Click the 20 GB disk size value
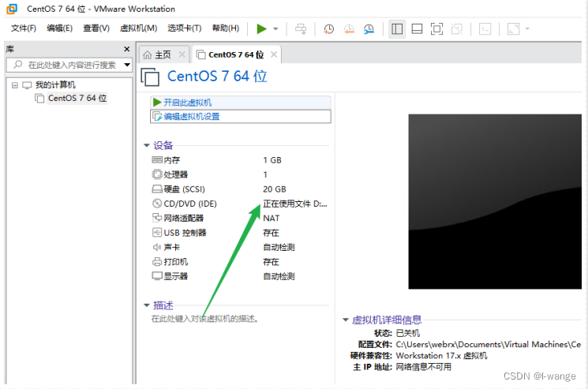This screenshot has width=588, height=389. (x=275, y=189)
